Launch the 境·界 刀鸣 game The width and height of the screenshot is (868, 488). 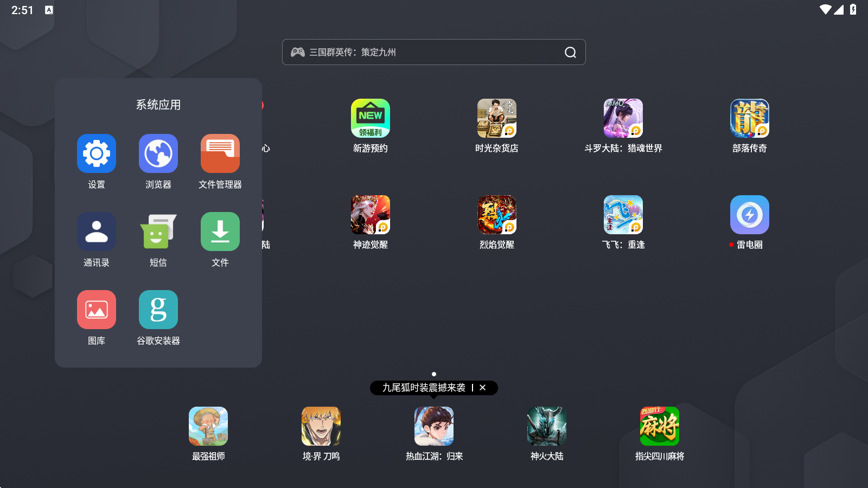tap(321, 426)
